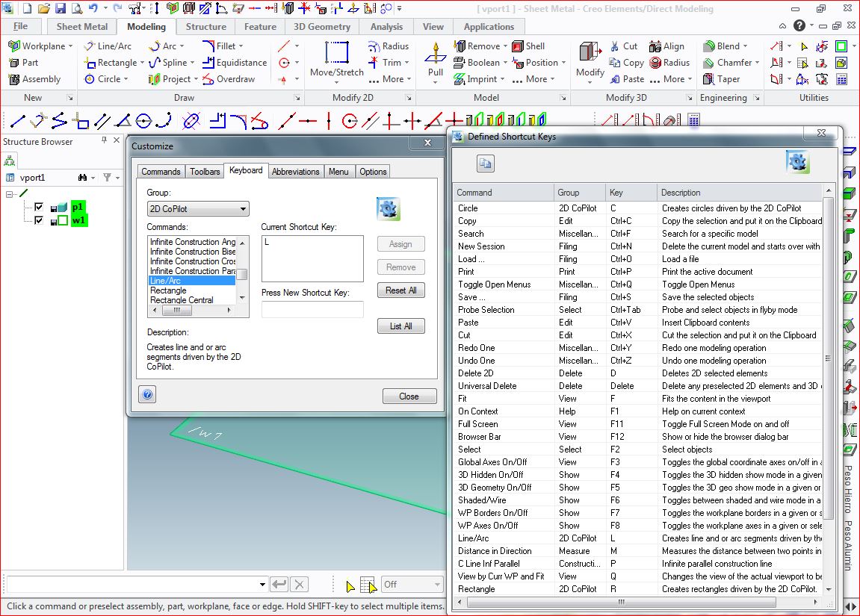Expand the Rectangle dropdown arrow
Viewport: 860px width, 616px height.
pyautogui.click(x=142, y=63)
